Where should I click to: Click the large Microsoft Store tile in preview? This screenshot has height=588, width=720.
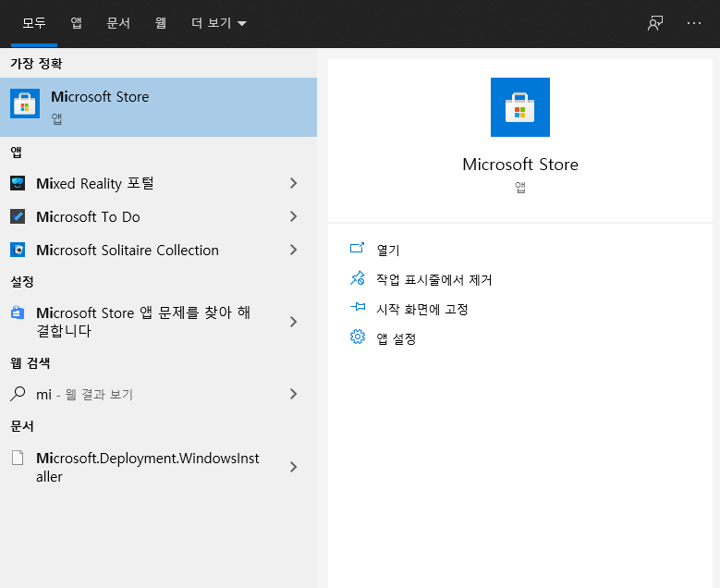click(x=519, y=107)
